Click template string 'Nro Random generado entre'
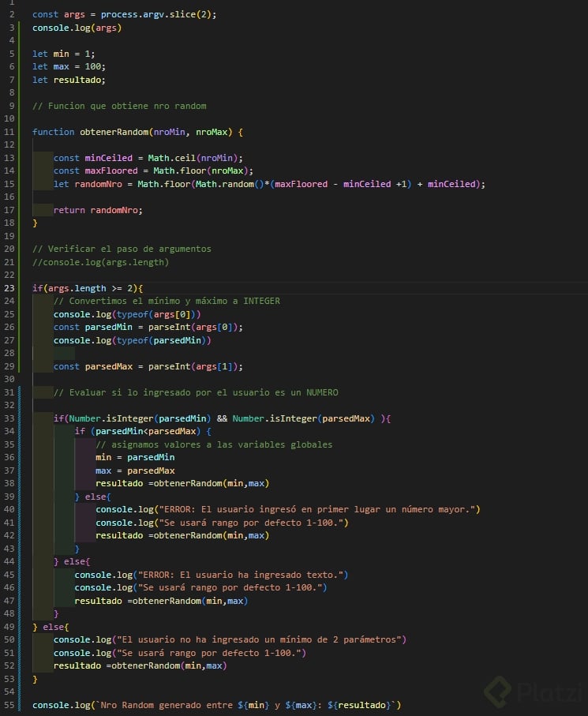The width and height of the screenshot is (588, 716). (167, 705)
